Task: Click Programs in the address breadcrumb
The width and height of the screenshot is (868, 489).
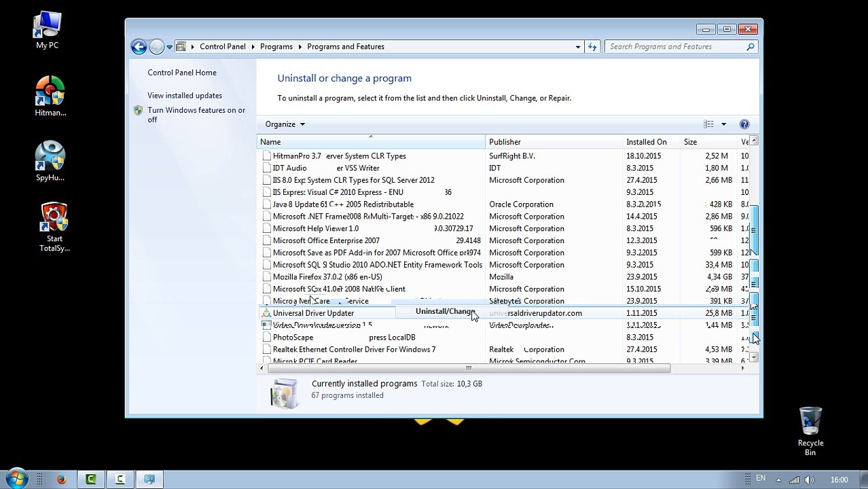Action: click(x=276, y=47)
